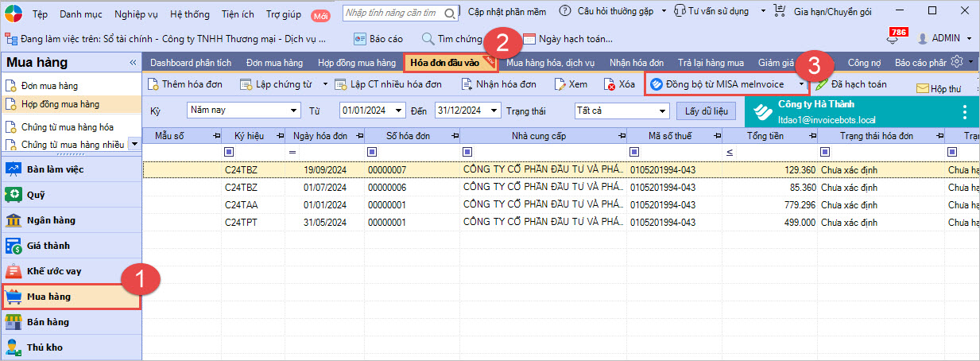Switch to the Hợp đồng mua hàng tab

click(x=356, y=62)
